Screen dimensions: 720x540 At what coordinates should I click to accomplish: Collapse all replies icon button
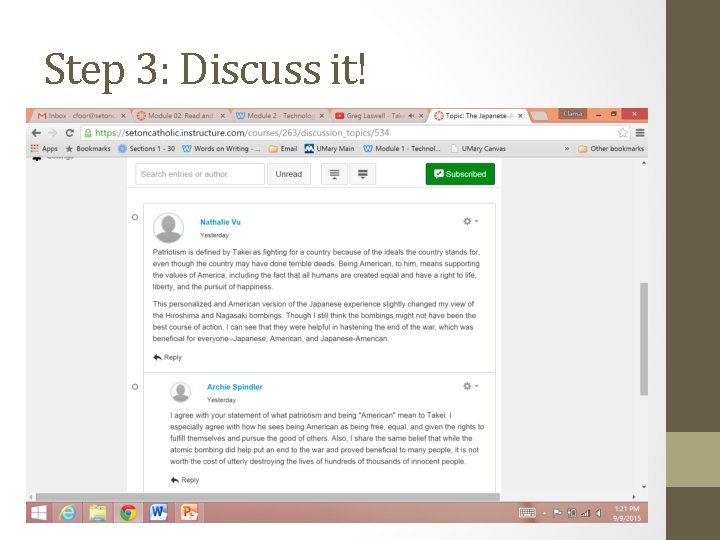(x=334, y=174)
